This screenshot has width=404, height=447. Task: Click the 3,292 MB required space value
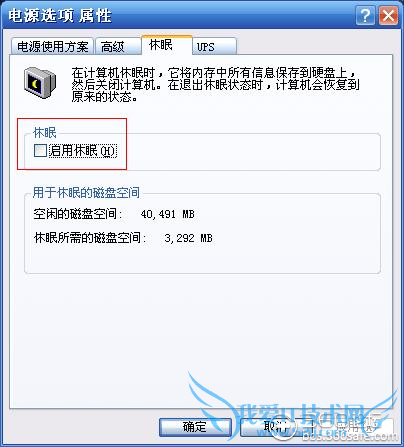188,238
